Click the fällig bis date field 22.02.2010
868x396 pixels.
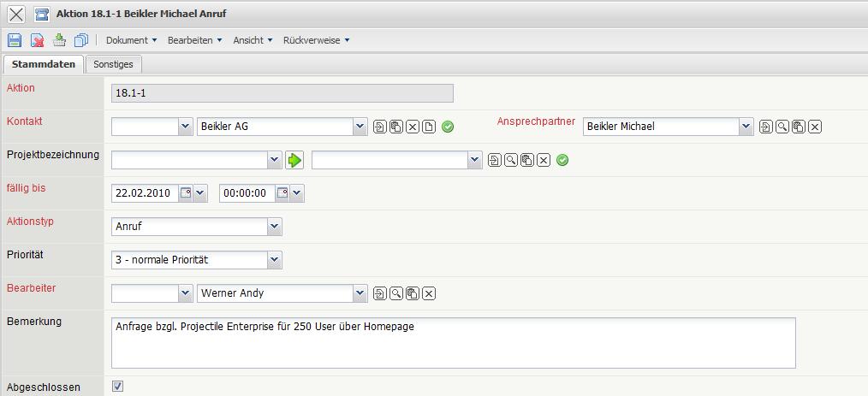pos(146,193)
